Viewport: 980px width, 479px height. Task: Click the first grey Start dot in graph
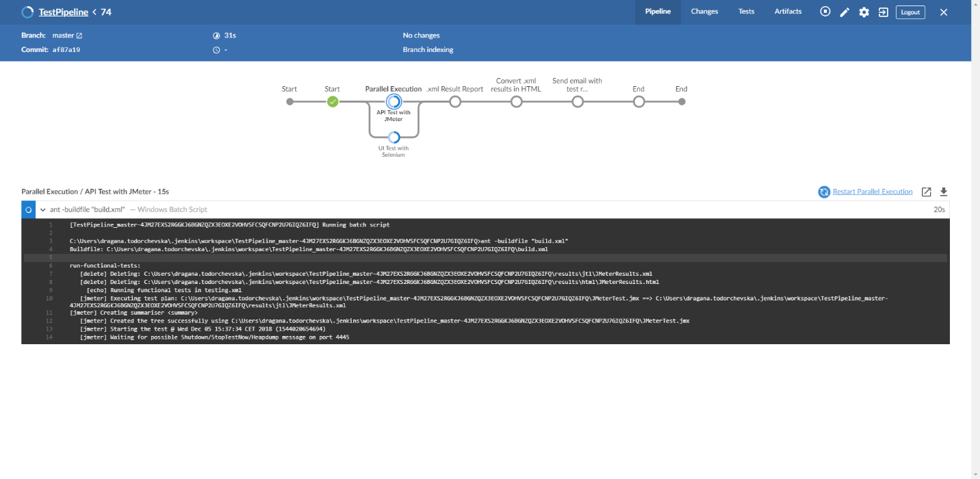(x=289, y=102)
